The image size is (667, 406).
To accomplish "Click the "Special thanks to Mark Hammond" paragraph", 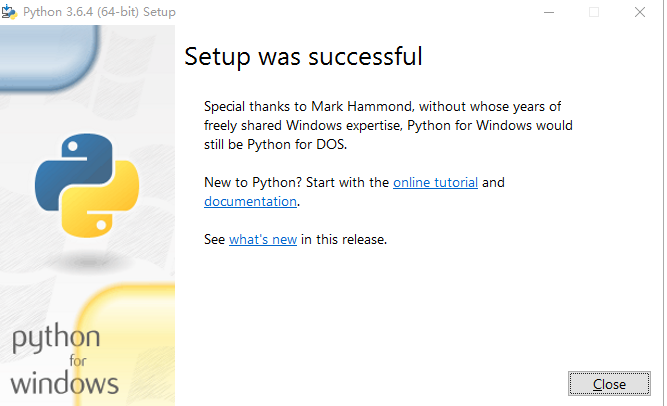I will [388, 126].
